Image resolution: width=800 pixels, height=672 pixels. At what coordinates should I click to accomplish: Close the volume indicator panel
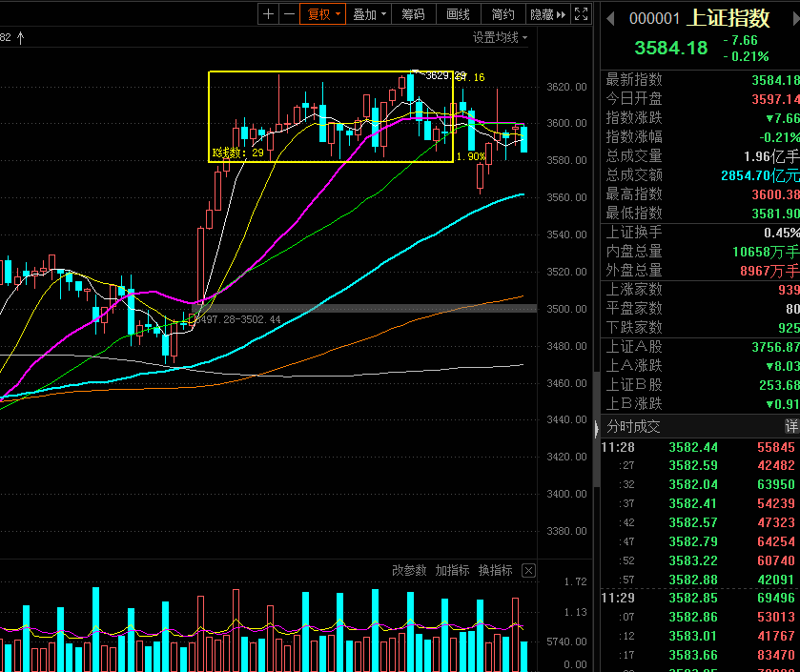[529, 570]
